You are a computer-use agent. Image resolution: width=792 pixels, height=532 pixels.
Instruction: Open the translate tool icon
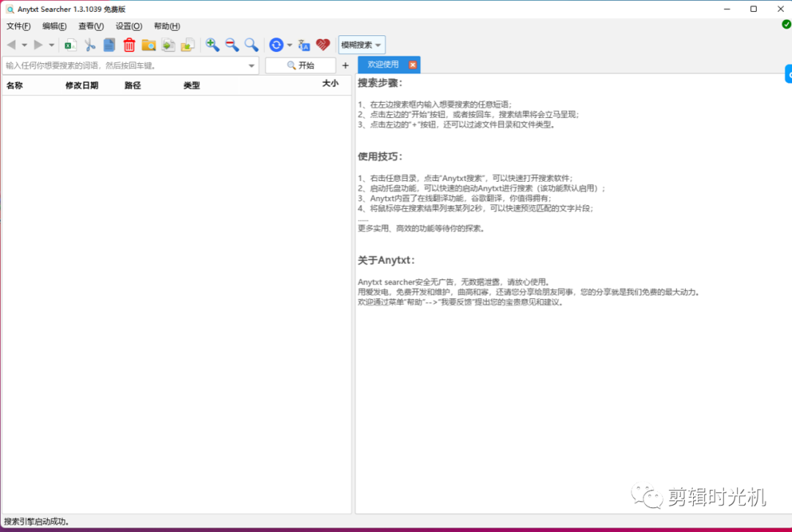(304, 45)
